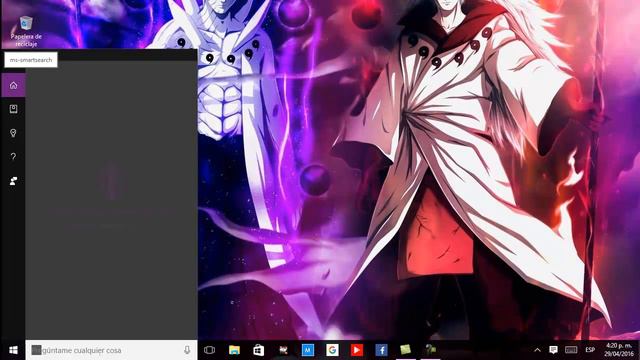Image resolution: width=640 pixels, height=360 pixels.
Task: Open the Windows Start menu
Action: [13, 350]
